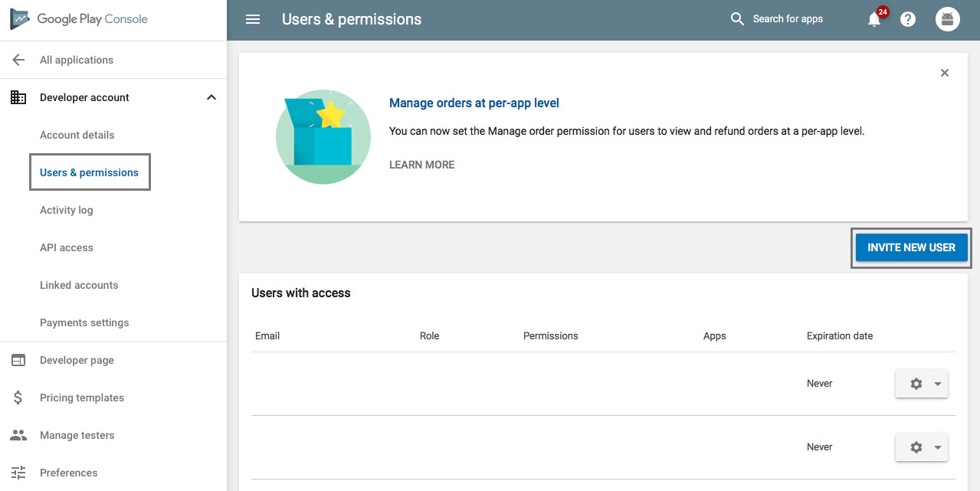Open API access
The height and width of the screenshot is (491, 980).
[67, 247]
